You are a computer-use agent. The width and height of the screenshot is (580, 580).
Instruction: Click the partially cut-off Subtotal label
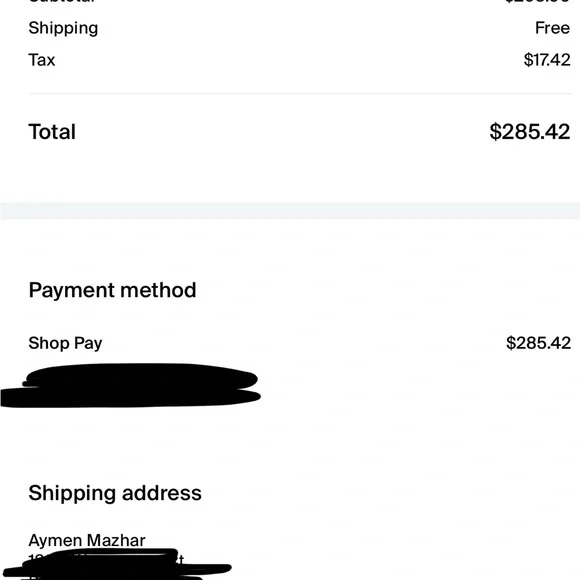(62, 1)
